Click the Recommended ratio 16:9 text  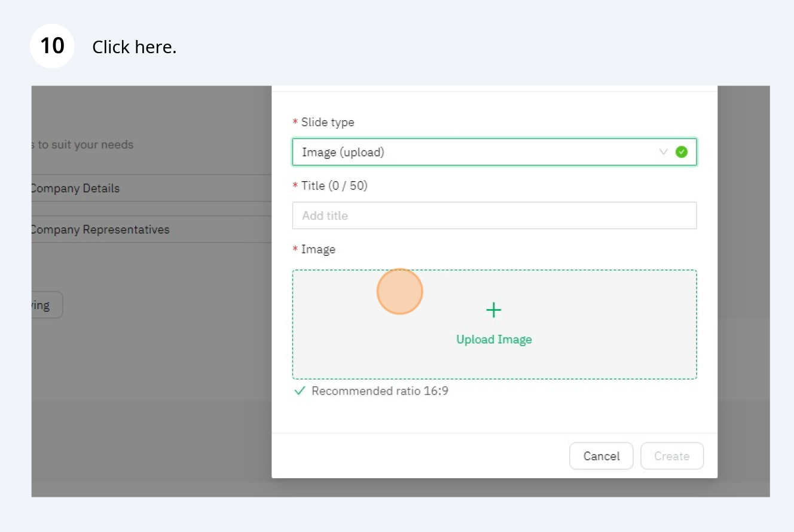(380, 392)
